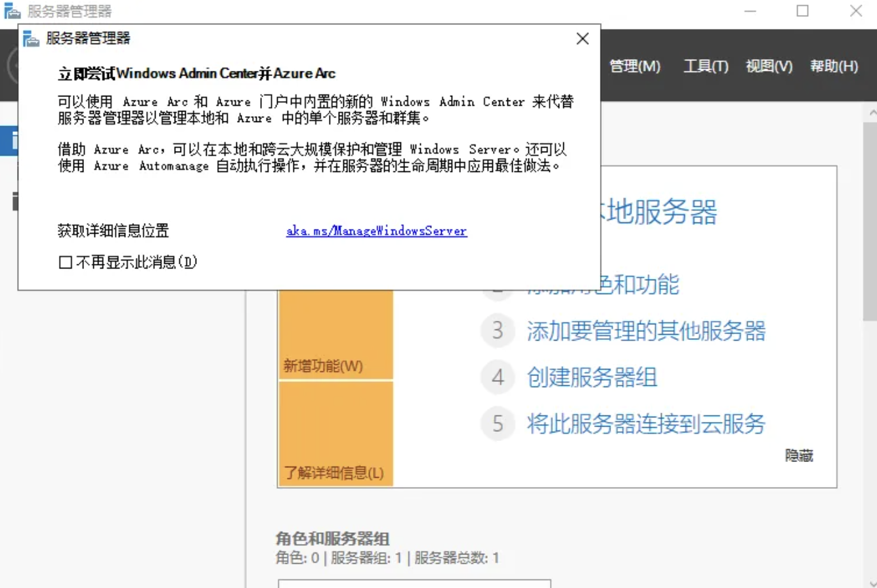Click the 角色和服务器组 heading text

[332, 539]
